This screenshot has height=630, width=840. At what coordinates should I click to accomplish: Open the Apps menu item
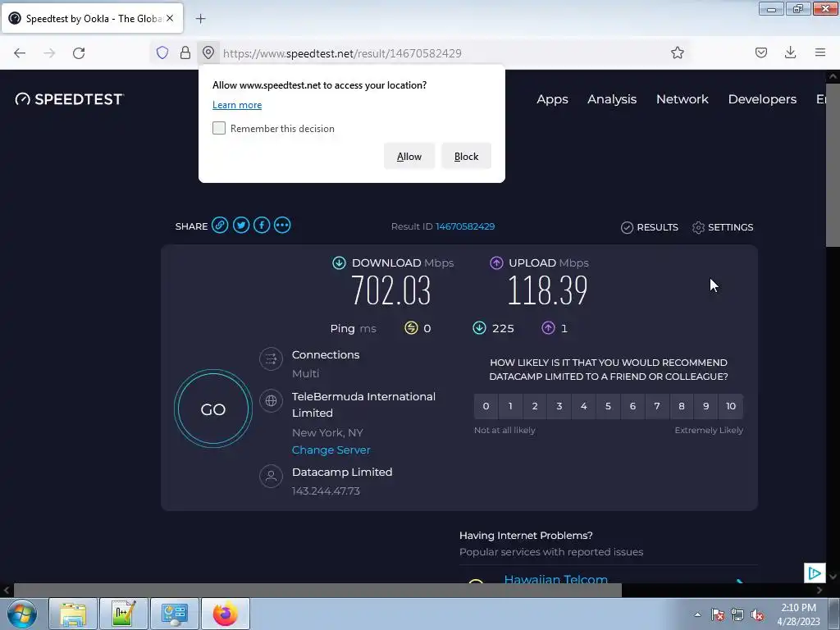pos(552,99)
